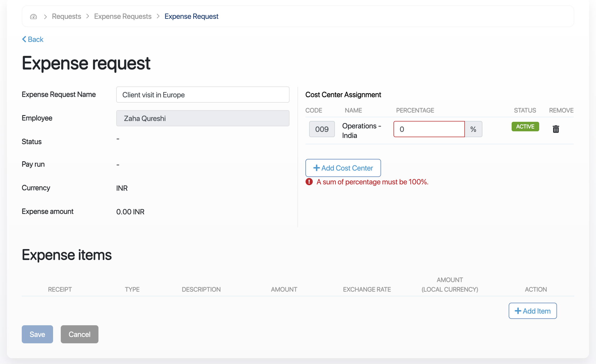The image size is (596, 364).
Task: Click the DESCRIPTION column header
Action: (x=201, y=289)
